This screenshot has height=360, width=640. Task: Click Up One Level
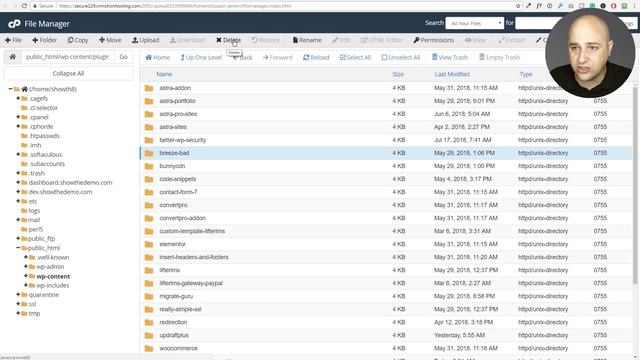[x=201, y=57]
